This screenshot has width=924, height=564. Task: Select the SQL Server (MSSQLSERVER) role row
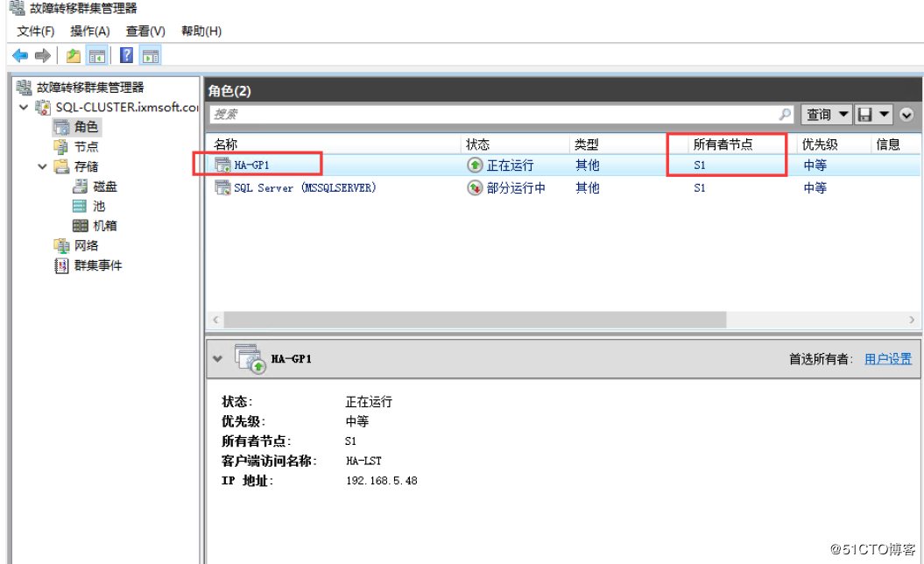[x=563, y=188]
